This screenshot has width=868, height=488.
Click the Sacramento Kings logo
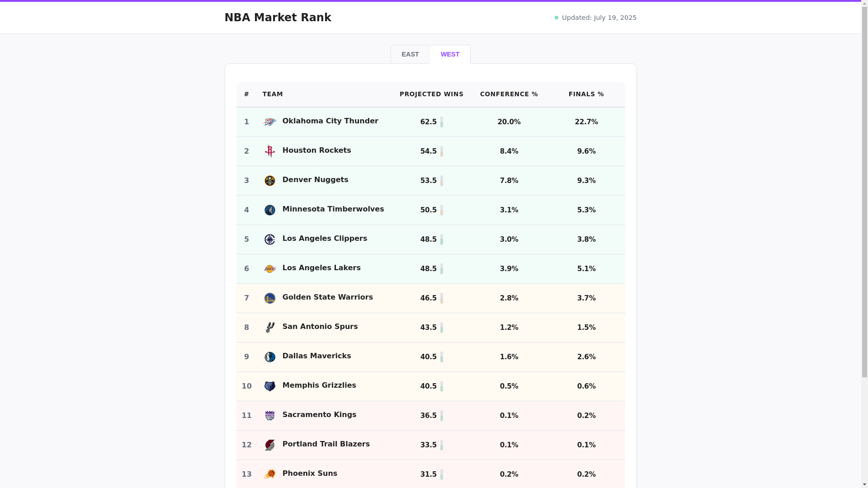point(270,416)
